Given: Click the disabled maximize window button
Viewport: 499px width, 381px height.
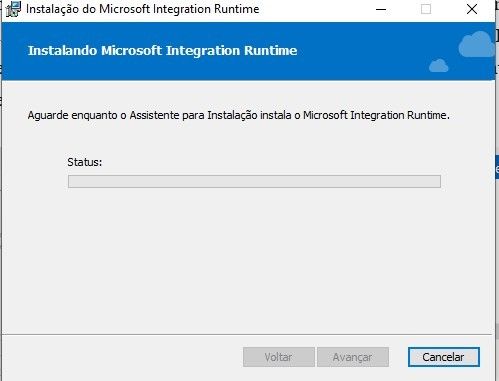Looking at the screenshot, I should 426,9.
